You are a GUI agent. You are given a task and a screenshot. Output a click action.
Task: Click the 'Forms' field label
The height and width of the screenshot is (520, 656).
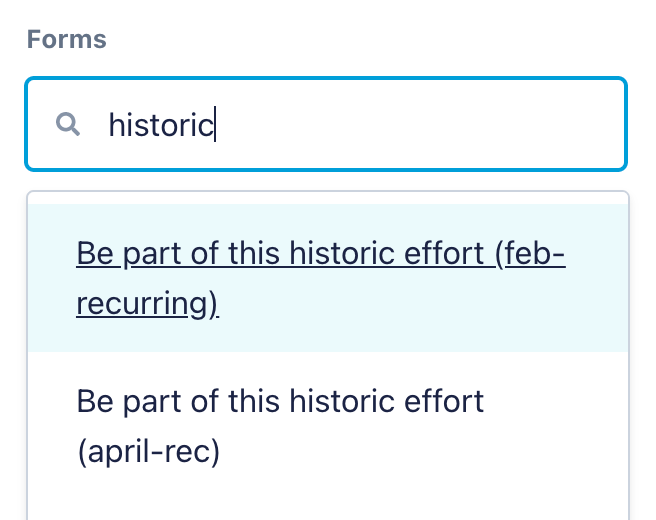tap(66, 40)
